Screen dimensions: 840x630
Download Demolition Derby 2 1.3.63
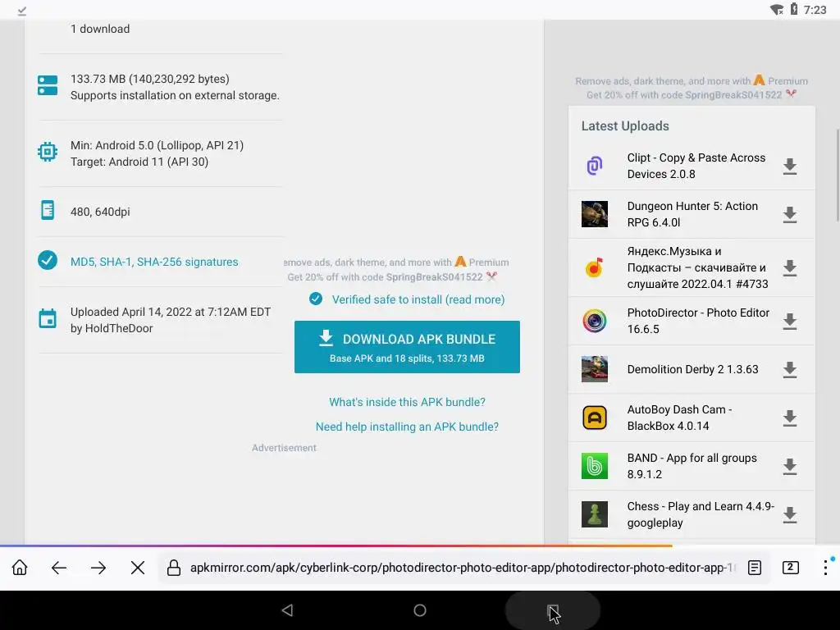click(x=790, y=370)
